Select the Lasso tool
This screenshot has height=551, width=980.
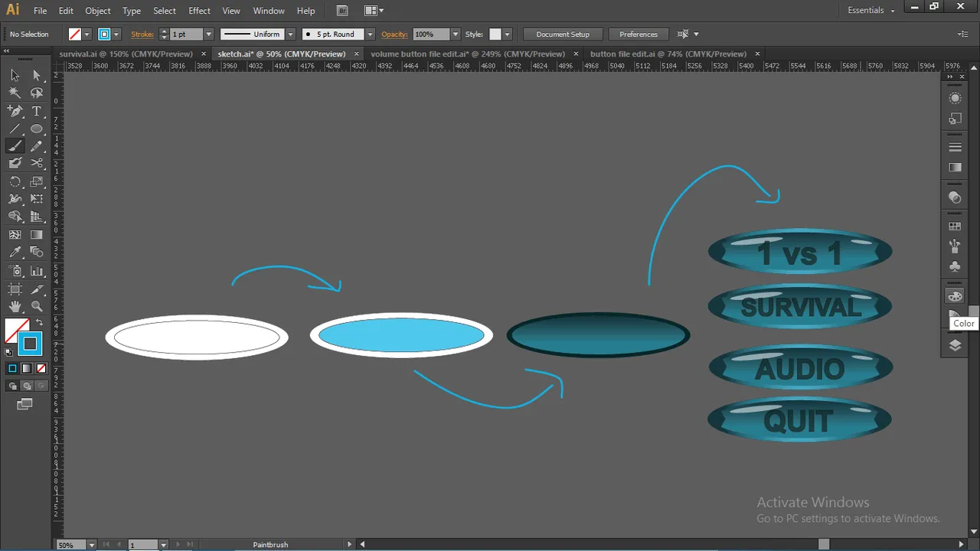(36, 93)
